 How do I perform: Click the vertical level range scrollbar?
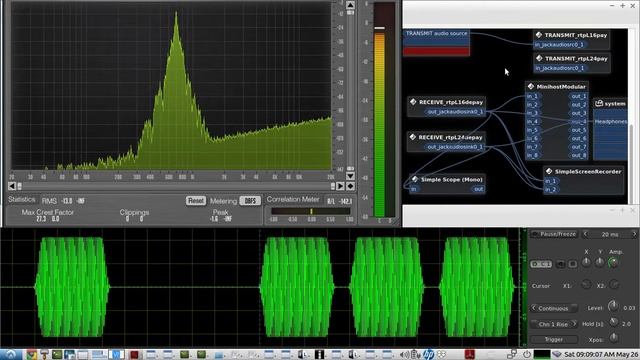350,90
